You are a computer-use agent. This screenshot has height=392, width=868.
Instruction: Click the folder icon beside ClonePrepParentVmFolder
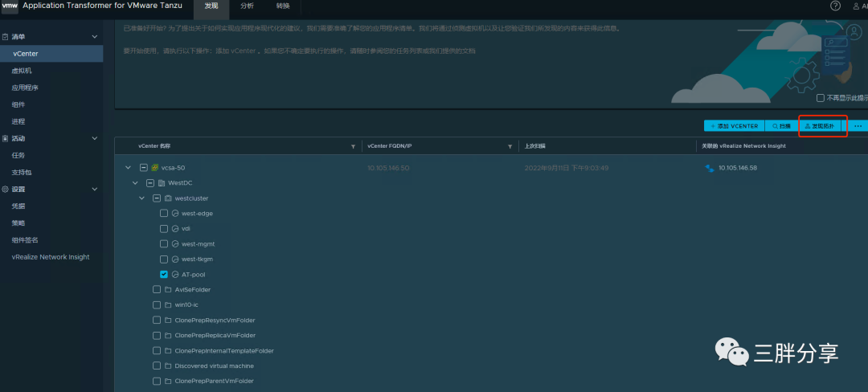tap(168, 381)
